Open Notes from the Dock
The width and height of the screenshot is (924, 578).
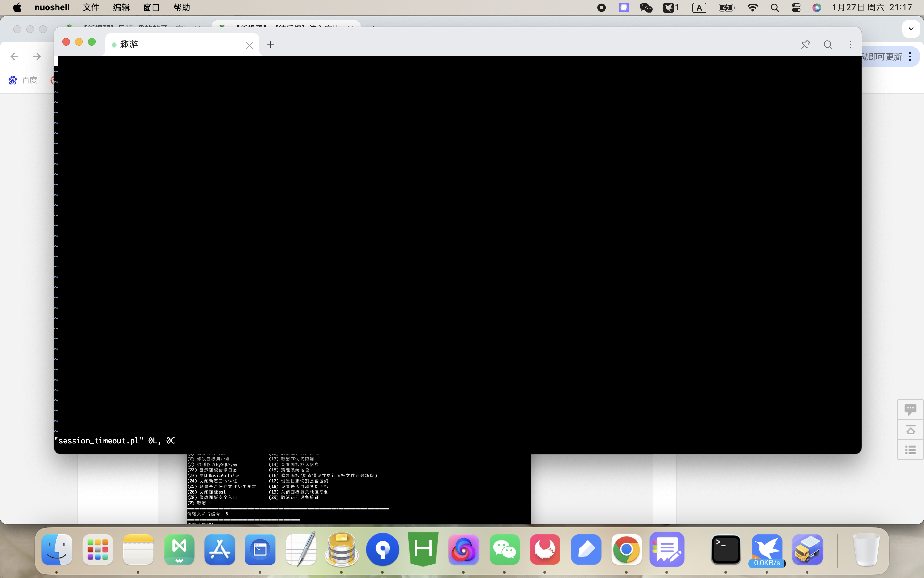point(138,549)
